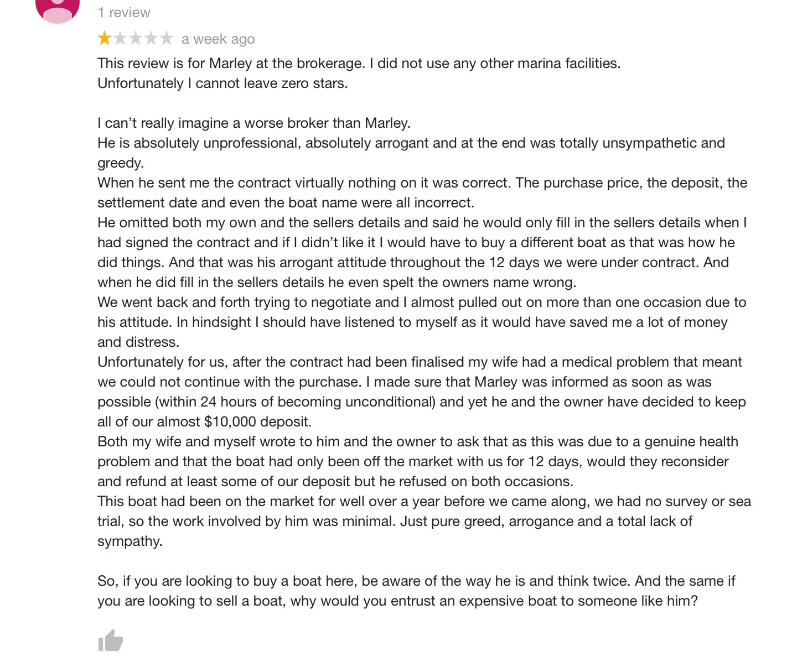
Task: Click the sentence "I can't really imagine a worse broker"
Action: (253, 123)
